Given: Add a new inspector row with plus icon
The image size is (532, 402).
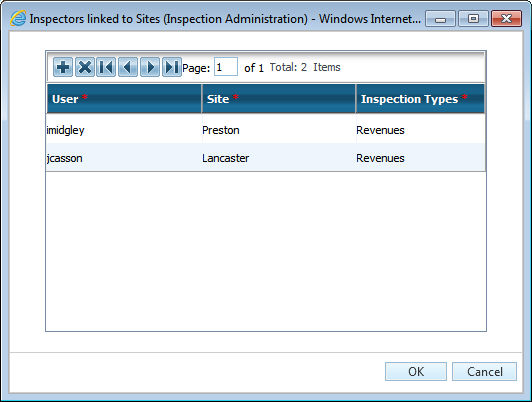Looking at the screenshot, I should coord(63,67).
